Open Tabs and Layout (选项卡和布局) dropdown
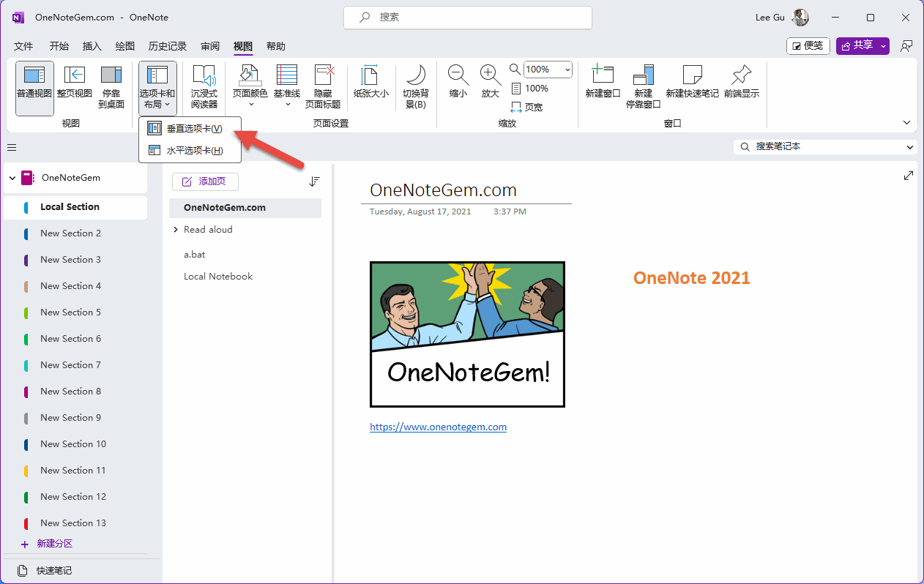Screen dimensions: 924x584 (x=157, y=89)
